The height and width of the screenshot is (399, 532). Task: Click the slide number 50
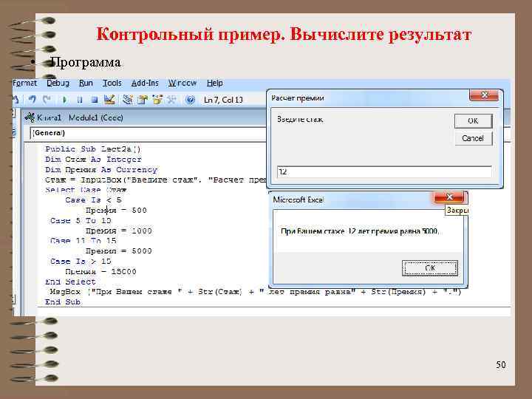click(501, 365)
